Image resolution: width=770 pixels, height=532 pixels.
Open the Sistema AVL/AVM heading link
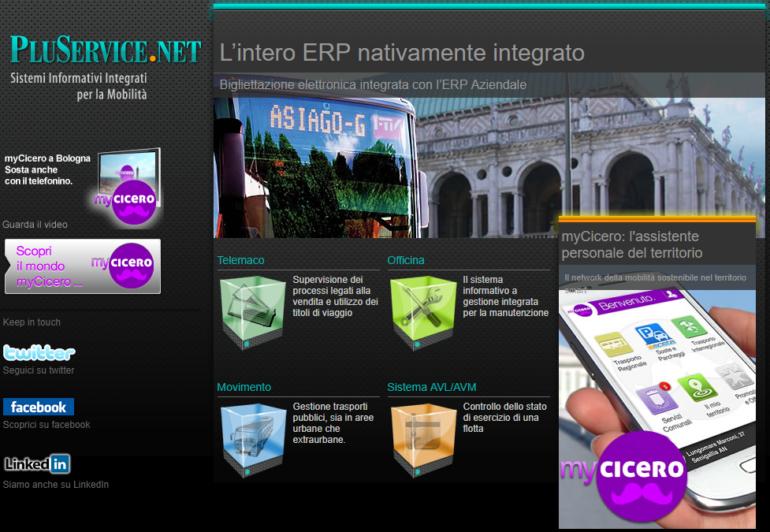point(432,387)
